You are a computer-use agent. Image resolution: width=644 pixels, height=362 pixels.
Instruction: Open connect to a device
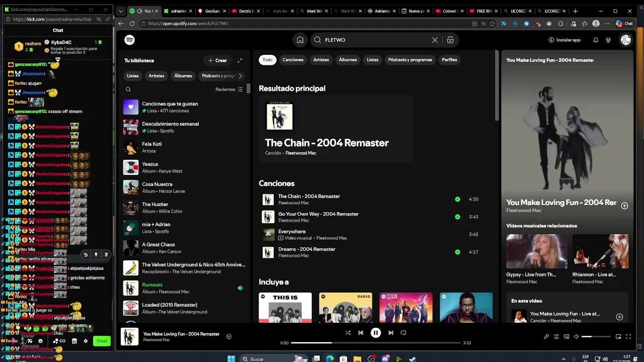click(567, 336)
